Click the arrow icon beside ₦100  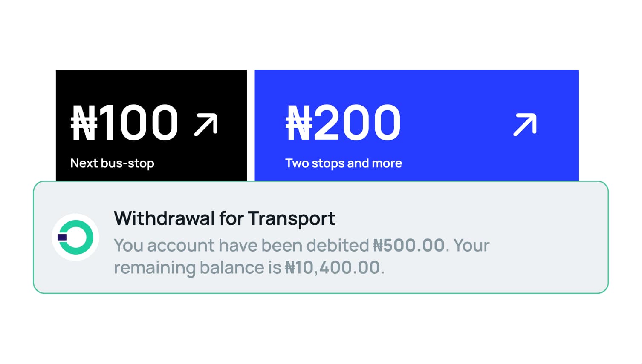[206, 124]
